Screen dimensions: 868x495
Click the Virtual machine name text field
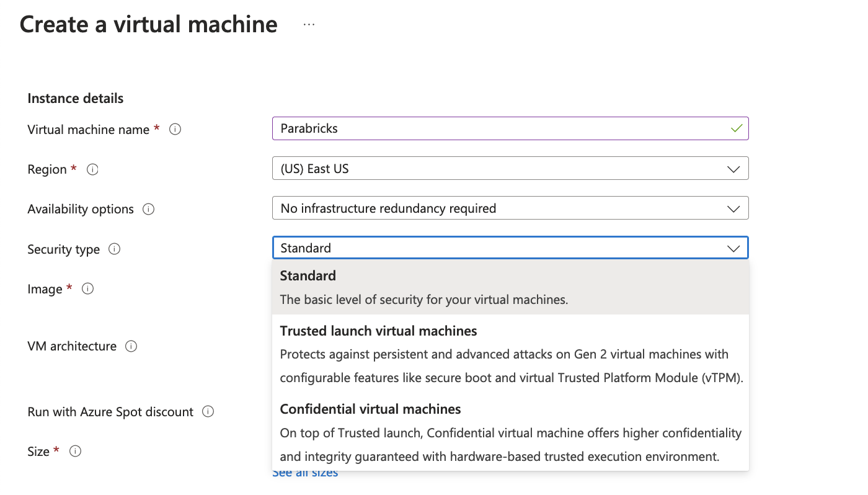point(496,128)
